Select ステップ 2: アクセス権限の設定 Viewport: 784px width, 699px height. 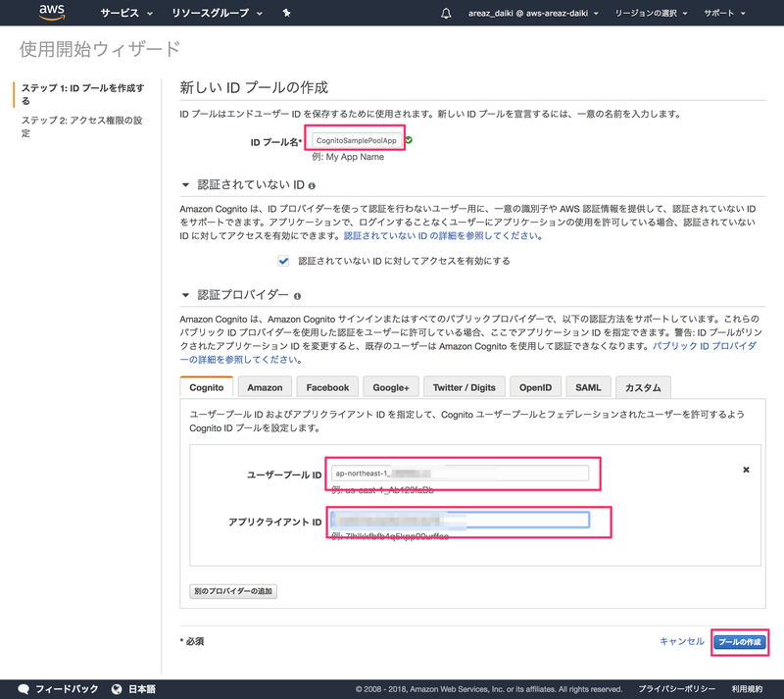coord(82,126)
